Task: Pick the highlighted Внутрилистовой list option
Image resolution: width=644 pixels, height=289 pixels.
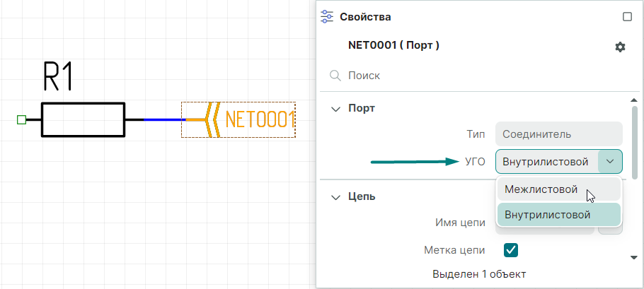Action: coord(547,215)
